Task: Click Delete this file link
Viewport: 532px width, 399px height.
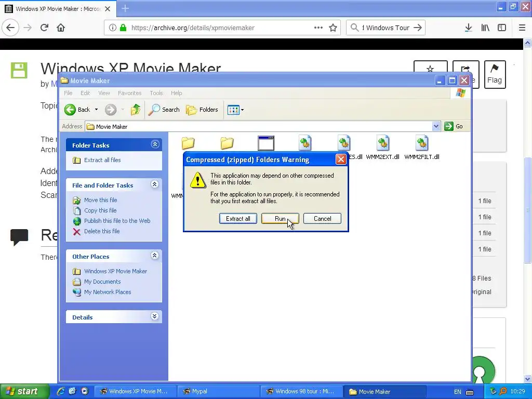Action: click(102, 231)
